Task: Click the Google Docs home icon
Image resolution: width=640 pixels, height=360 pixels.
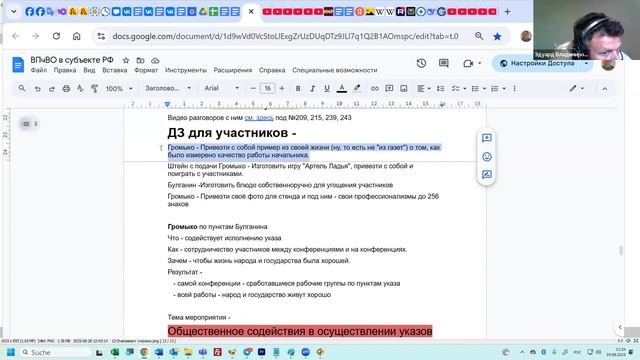Action: click(x=18, y=65)
